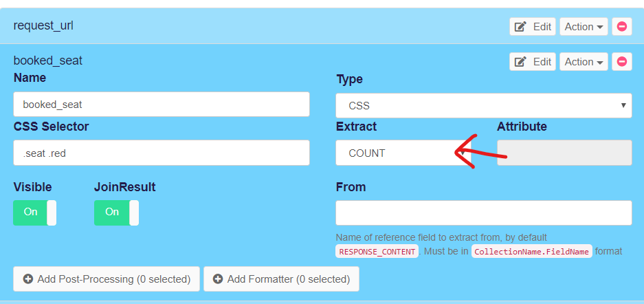Click the booked_seat field title
Screen dimensions: 644x304
pos(48,61)
